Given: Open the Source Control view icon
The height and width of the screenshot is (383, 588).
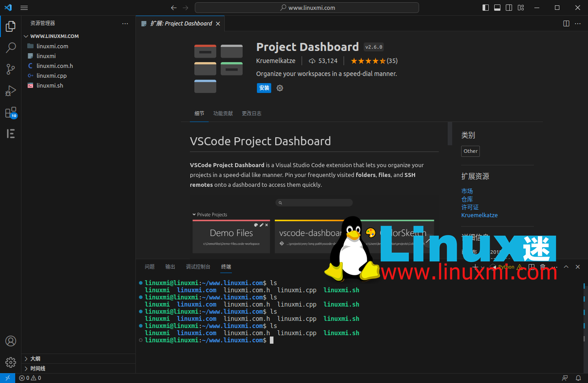Looking at the screenshot, I should (11, 69).
